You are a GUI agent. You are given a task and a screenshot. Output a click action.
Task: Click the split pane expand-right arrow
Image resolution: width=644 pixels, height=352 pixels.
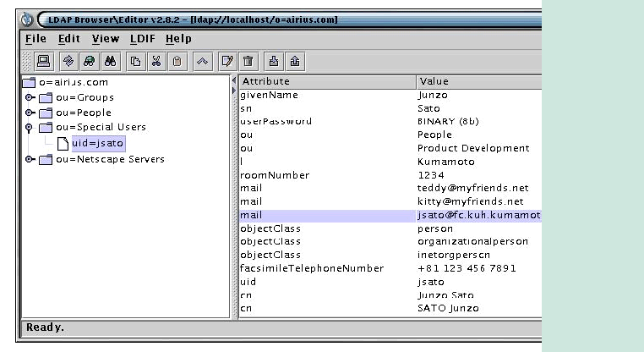point(234,91)
